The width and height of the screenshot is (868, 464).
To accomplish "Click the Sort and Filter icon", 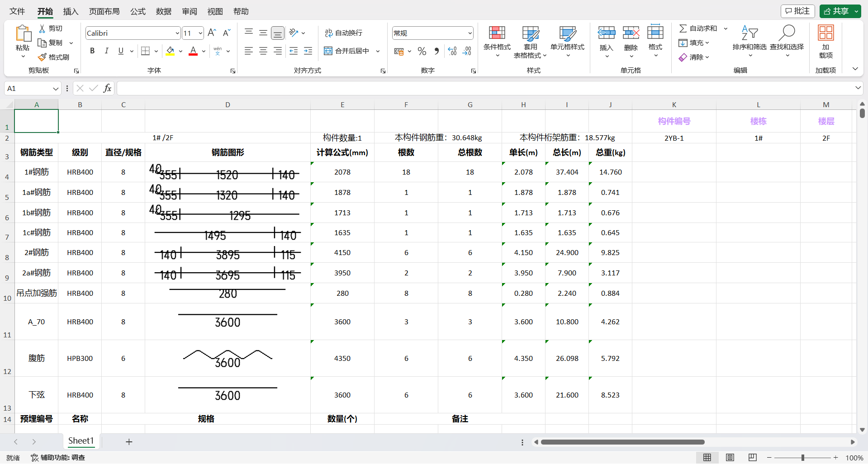I will click(x=749, y=33).
